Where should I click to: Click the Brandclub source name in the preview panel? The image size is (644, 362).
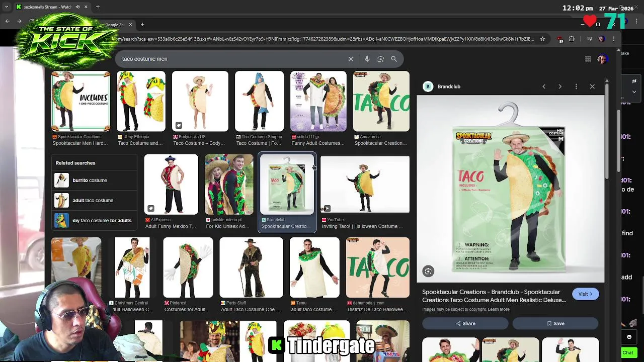(449, 86)
